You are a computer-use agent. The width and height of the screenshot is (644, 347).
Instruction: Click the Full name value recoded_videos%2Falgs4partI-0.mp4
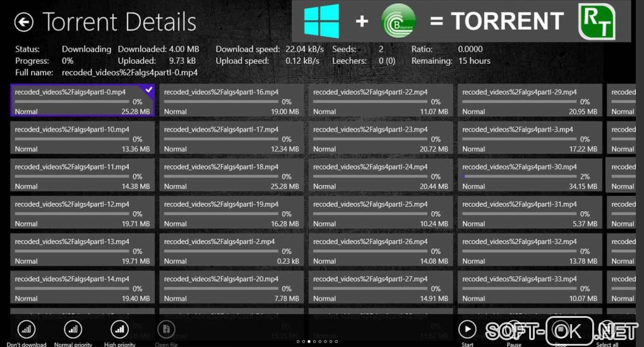[x=130, y=73]
